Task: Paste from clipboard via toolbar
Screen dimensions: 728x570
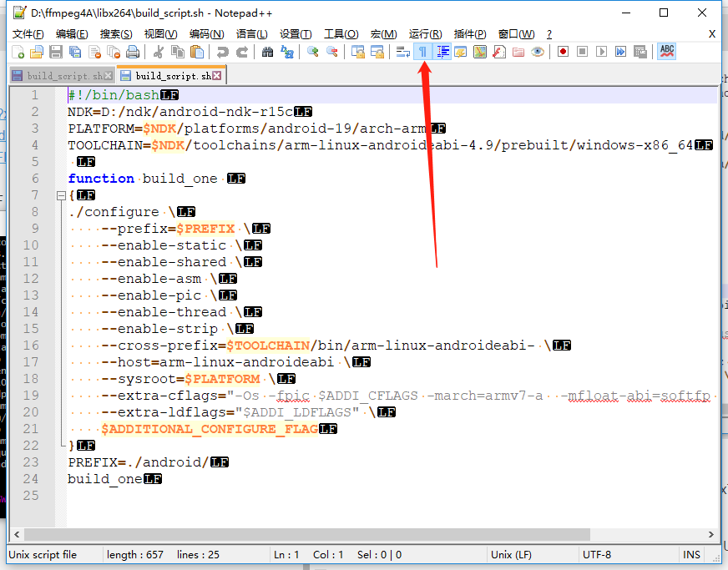Action: [197, 52]
